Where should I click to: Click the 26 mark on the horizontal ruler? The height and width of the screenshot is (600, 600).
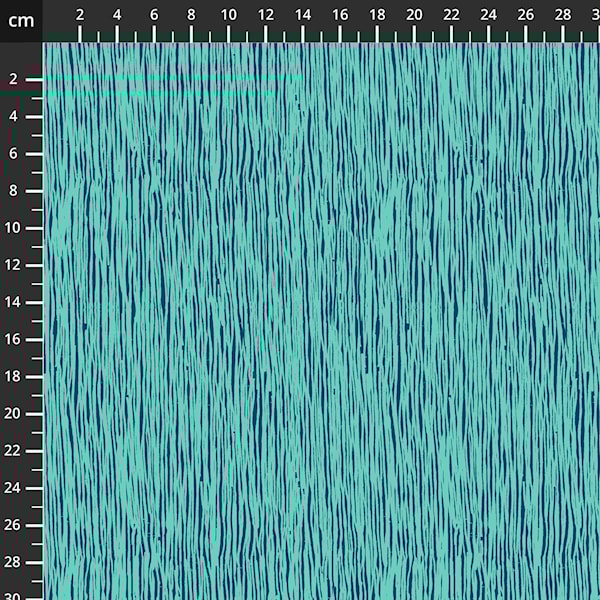(526, 15)
